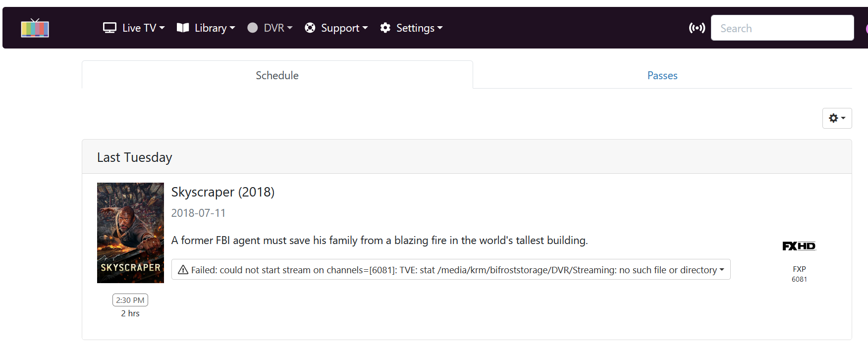Expand the failed recording error dropdown
Image resolution: width=868 pixels, height=345 pixels.
click(x=722, y=270)
